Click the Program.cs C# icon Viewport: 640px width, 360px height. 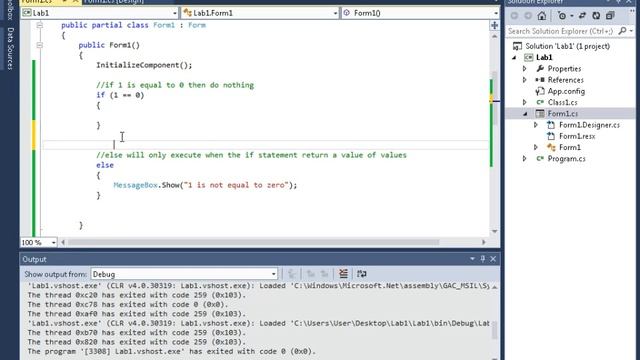[x=540, y=159]
